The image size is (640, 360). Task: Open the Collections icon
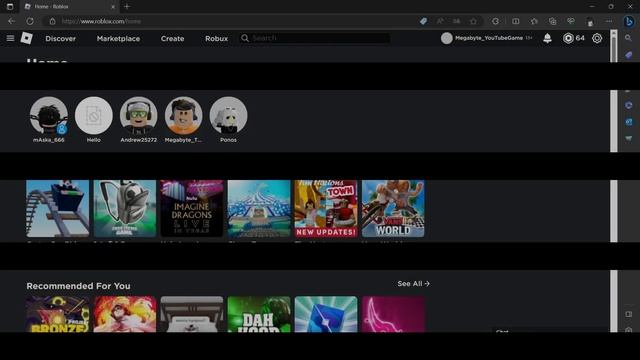click(x=553, y=21)
